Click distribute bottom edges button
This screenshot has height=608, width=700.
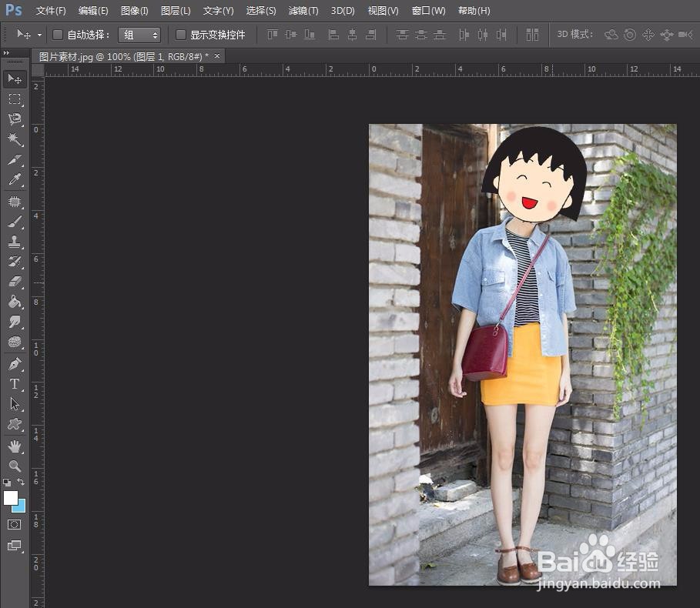440,35
